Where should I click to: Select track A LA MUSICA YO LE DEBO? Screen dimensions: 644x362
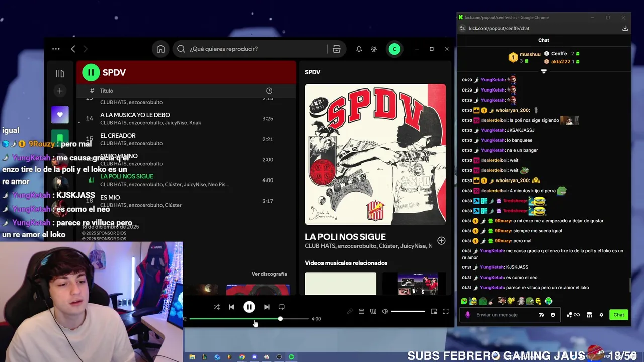click(186, 119)
